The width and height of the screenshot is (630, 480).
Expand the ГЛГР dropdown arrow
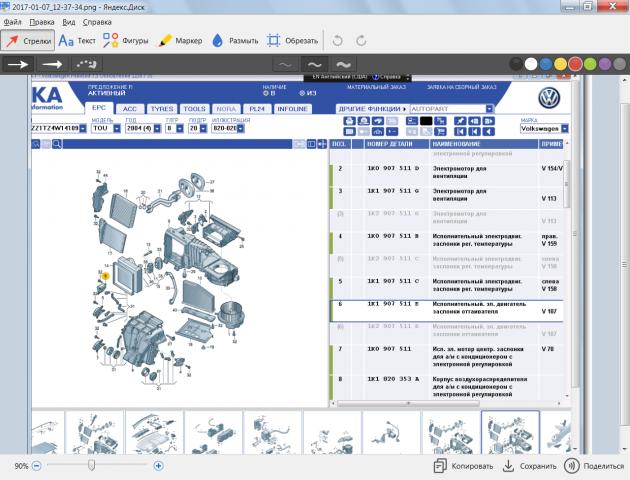tap(180, 129)
